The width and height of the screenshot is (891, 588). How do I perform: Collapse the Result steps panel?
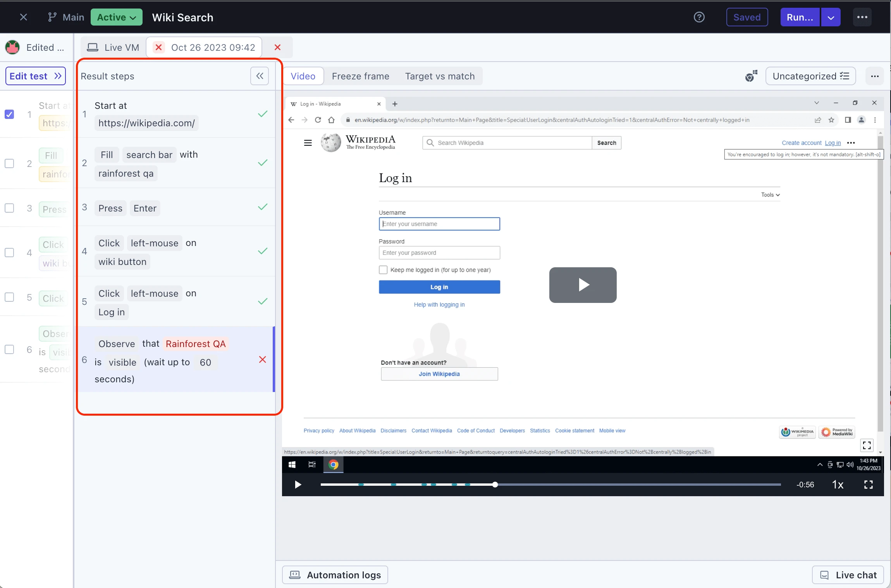260,76
